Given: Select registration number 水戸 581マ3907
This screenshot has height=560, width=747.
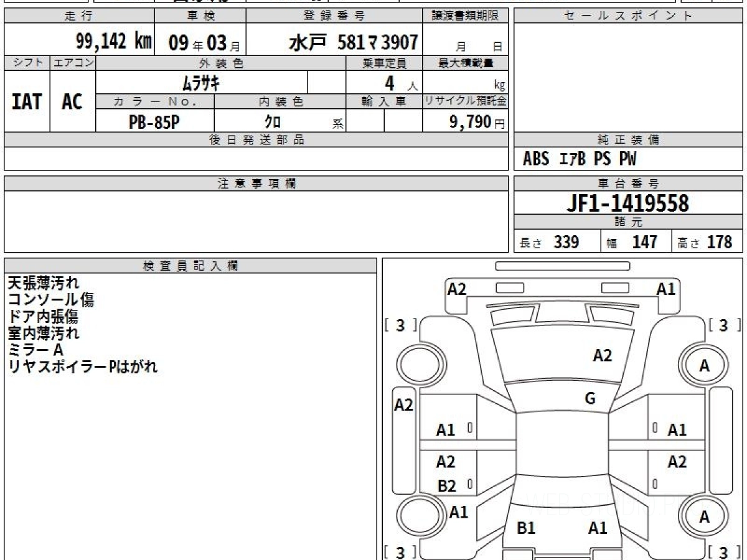Looking at the screenshot, I should pos(353,42).
